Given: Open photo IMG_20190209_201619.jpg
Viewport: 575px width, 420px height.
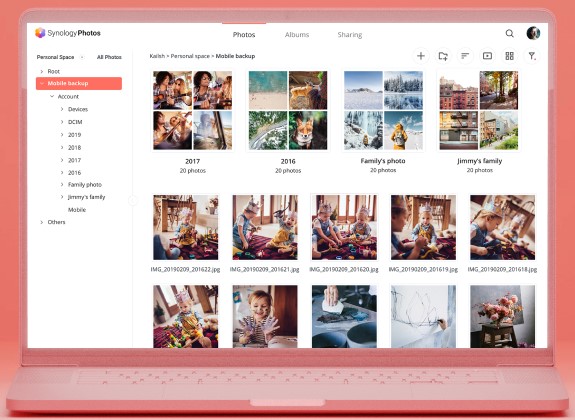Looking at the screenshot, I should pyautogui.click(x=423, y=227).
